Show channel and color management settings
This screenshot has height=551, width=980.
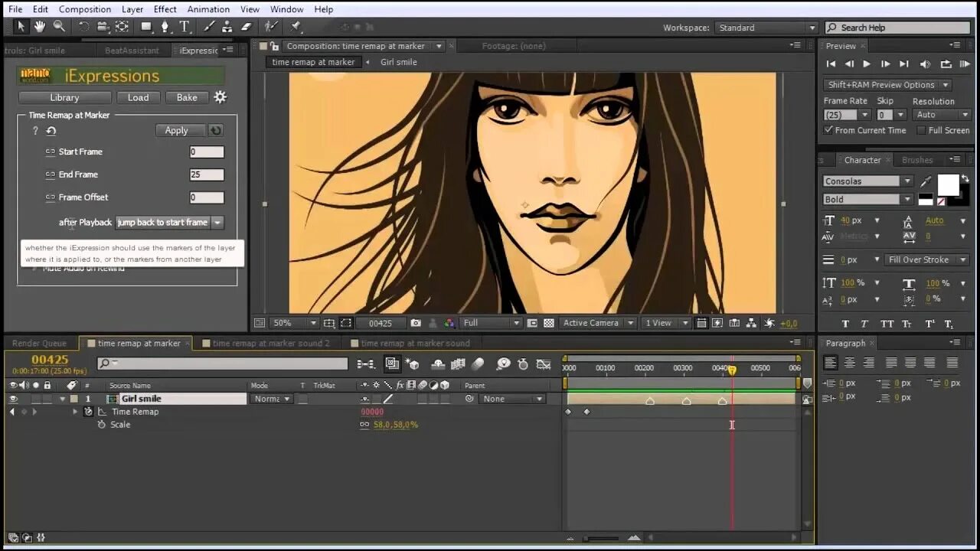[x=449, y=323]
